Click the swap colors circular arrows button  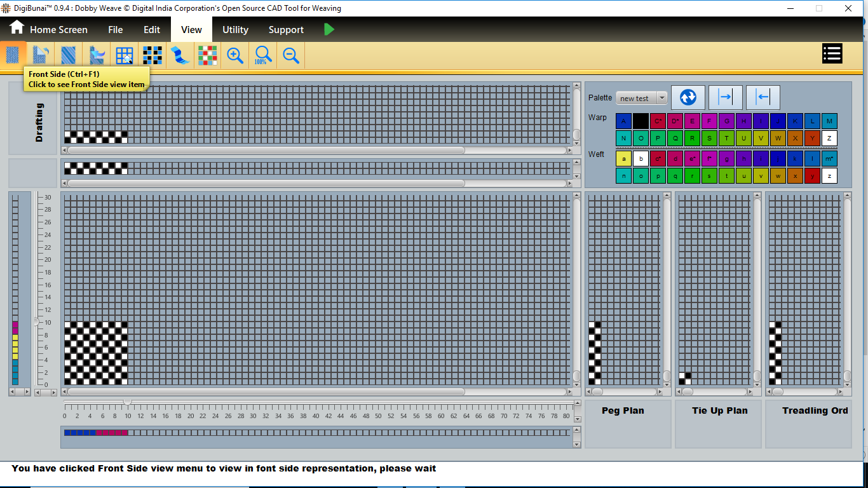point(688,97)
